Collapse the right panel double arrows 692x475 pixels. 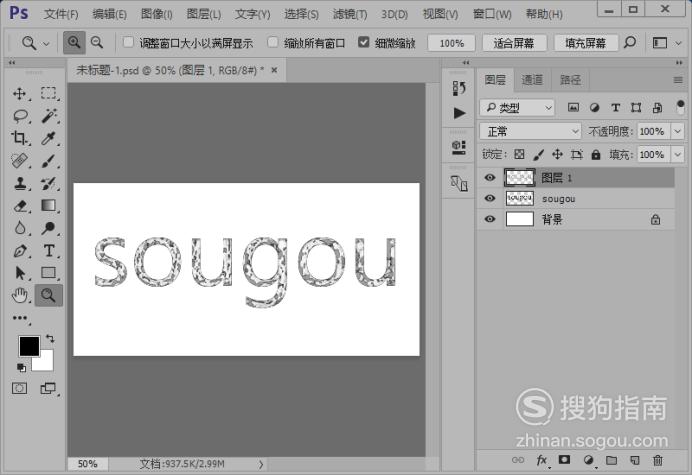pos(679,63)
